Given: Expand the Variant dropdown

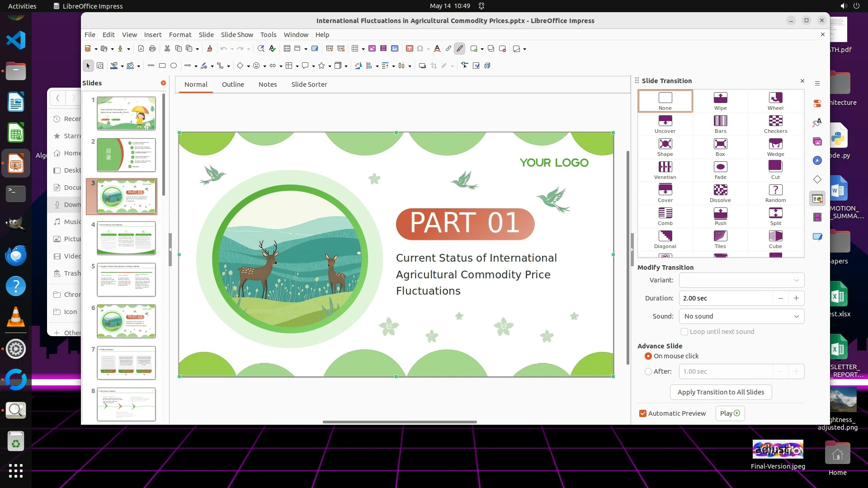Looking at the screenshot, I should pyautogui.click(x=741, y=280).
